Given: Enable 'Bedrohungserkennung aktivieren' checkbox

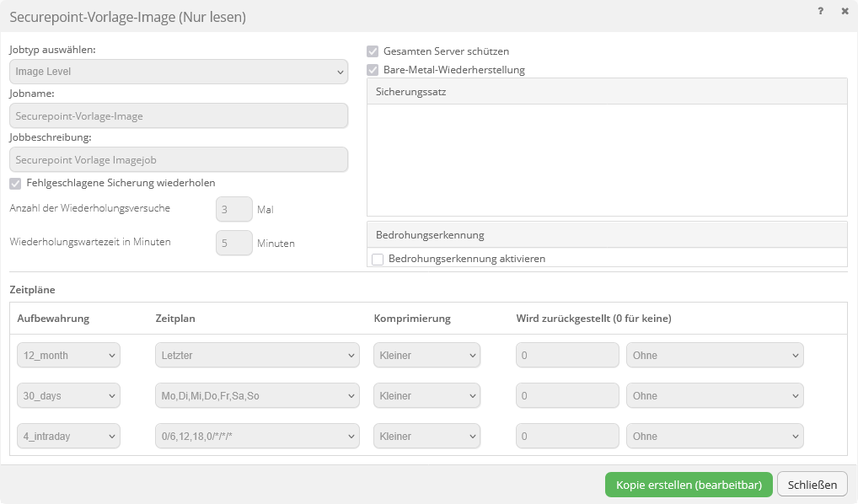Looking at the screenshot, I should click(x=378, y=259).
